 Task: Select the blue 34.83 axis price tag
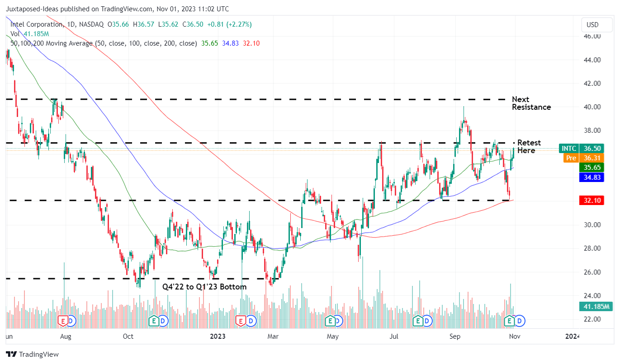[592, 177]
